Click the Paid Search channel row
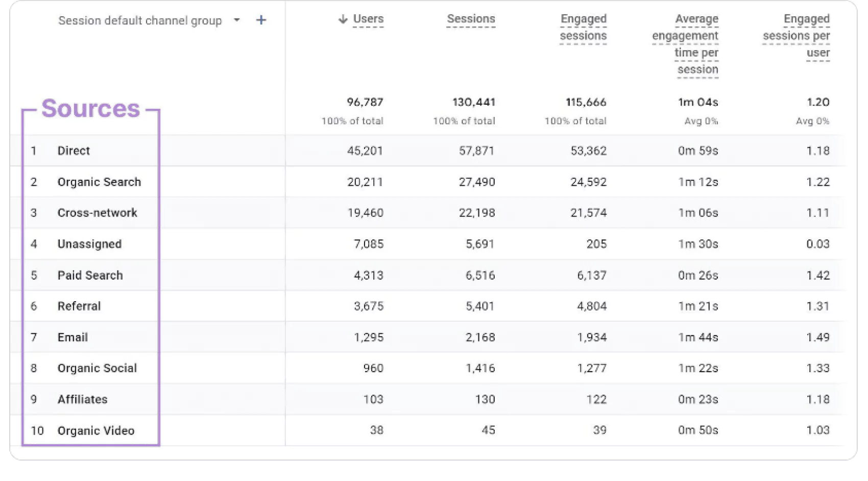The height and width of the screenshot is (481, 868). coord(90,275)
